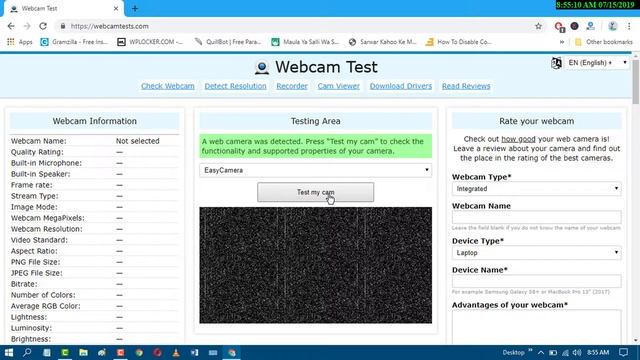The image size is (640, 360).
Task: Open the Windows Start menu
Action: [9, 353]
